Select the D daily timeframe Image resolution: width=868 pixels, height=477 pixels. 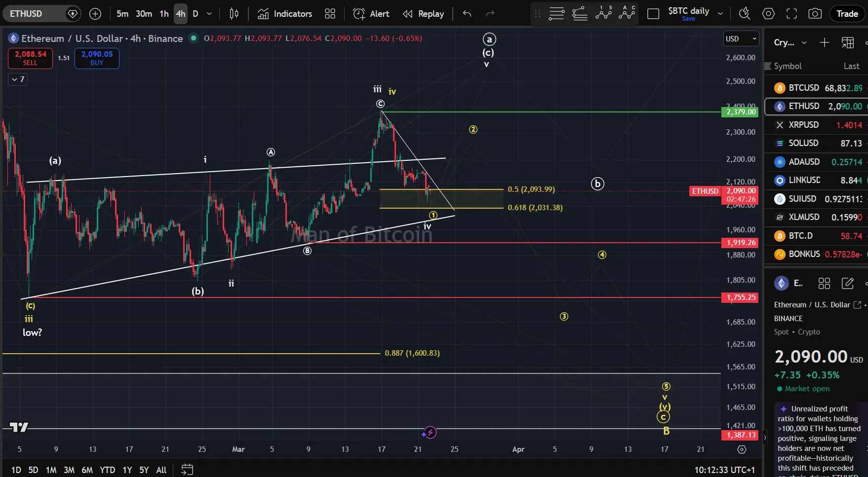pos(196,14)
